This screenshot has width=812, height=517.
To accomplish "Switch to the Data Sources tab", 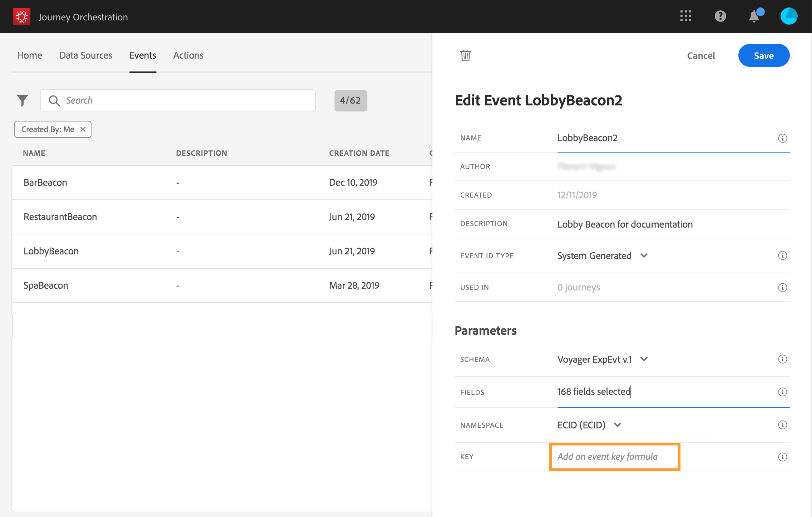I will coord(86,55).
